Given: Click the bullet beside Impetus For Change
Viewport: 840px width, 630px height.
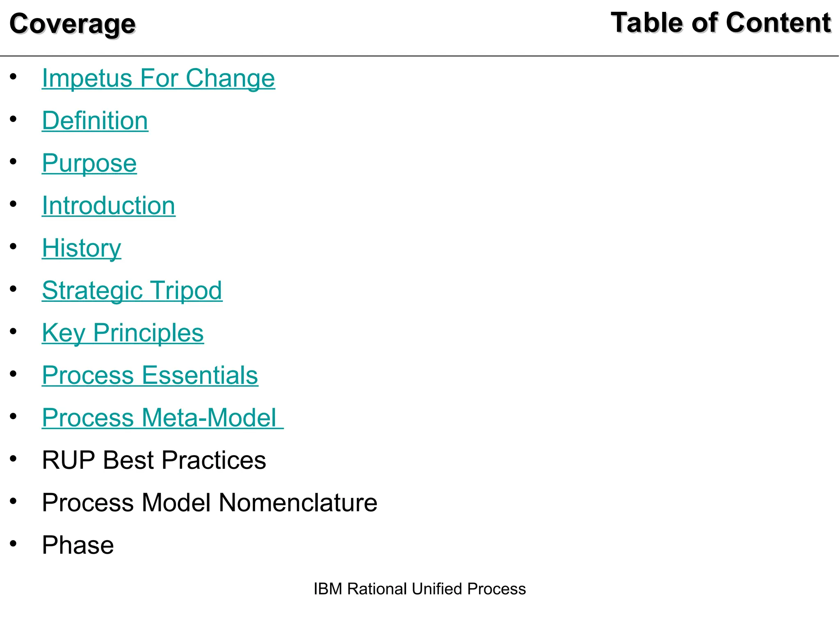Looking at the screenshot, I should pos(14,77).
